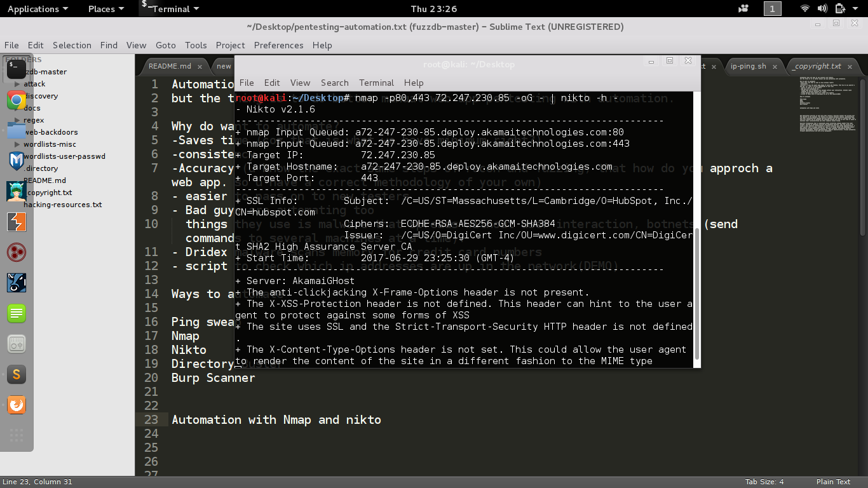Open Sublime Tools menu
Screen dimensions: 868x488
tap(196, 45)
